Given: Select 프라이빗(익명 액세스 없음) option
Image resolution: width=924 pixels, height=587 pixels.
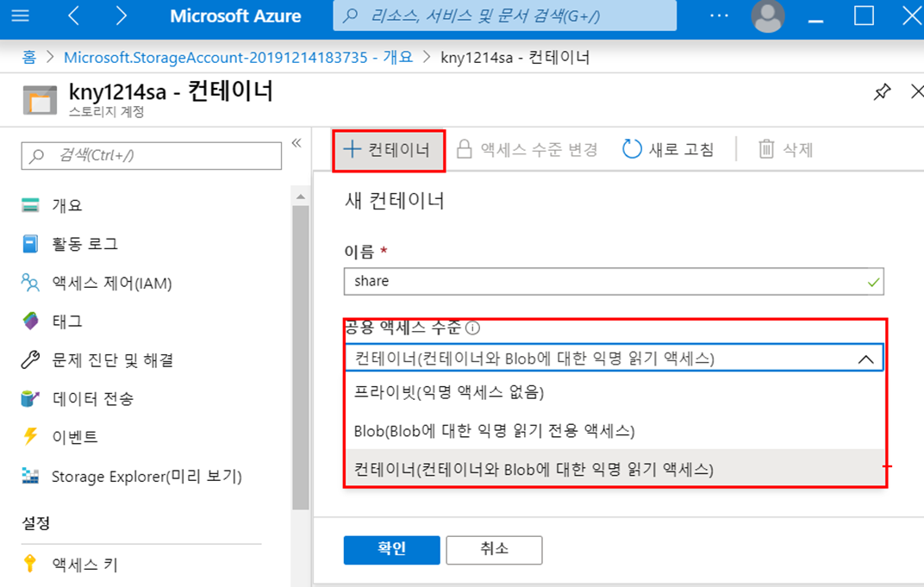Looking at the screenshot, I should [615, 392].
